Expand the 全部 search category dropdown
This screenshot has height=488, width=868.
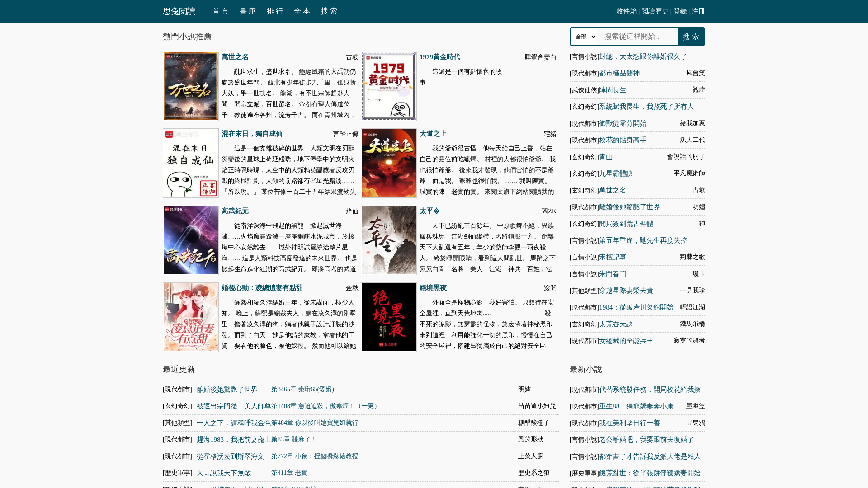(x=585, y=37)
